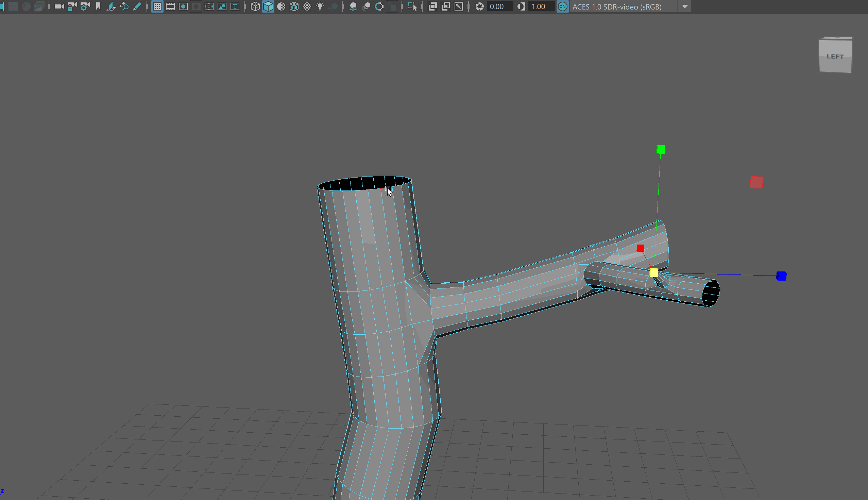Click the isolate select icon
This screenshot has height=500, width=868.
pos(412,6)
